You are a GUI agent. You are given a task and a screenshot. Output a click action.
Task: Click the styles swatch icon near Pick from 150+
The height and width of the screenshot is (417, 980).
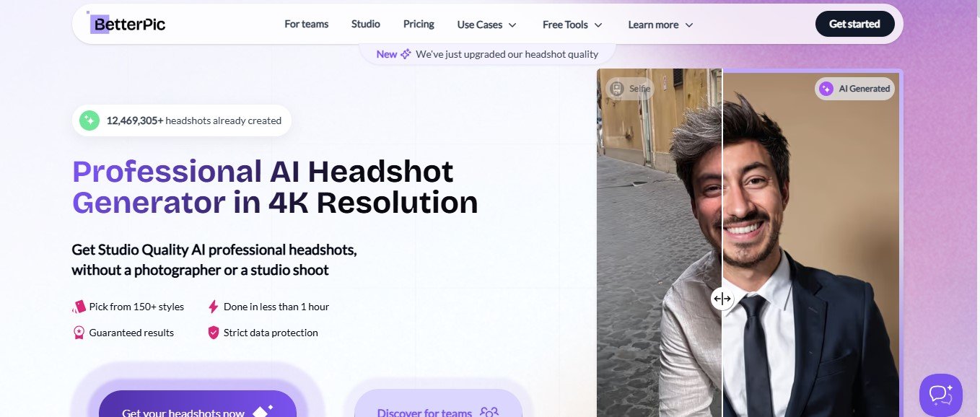(79, 307)
